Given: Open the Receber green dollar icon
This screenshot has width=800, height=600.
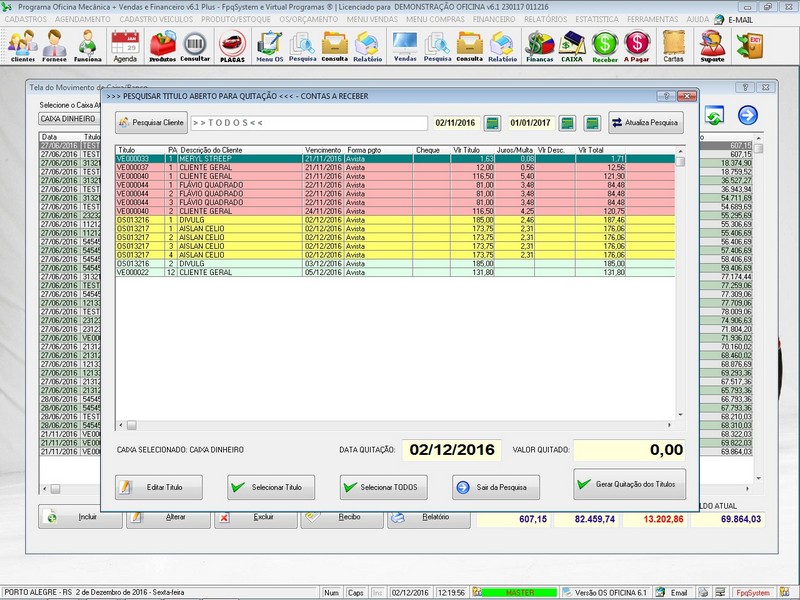Looking at the screenshot, I should click(x=605, y=45).
